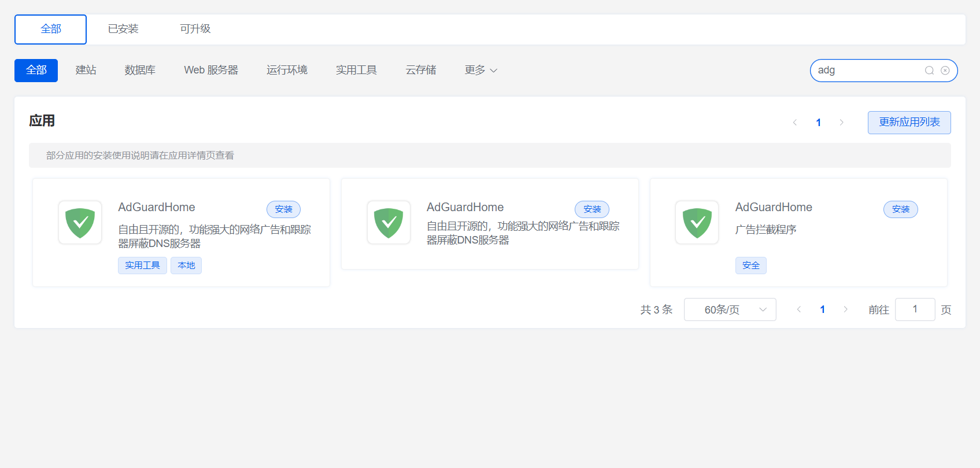Select page 1 in the bottom pagination
The width and height of the screenshot is (980, 468).
click(x=822, y=309)
